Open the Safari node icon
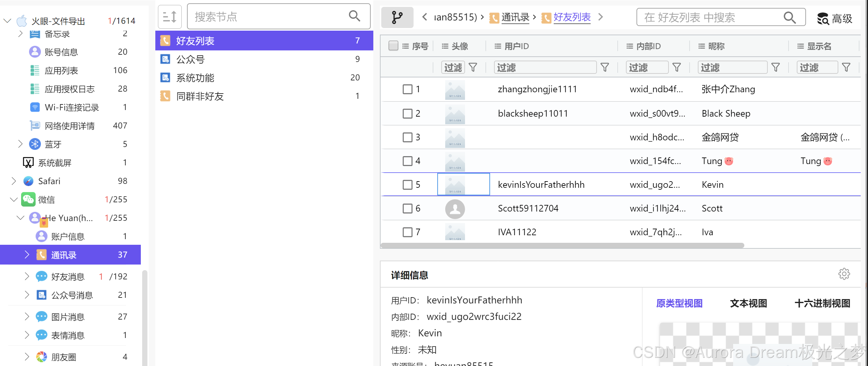 (28, 181)
